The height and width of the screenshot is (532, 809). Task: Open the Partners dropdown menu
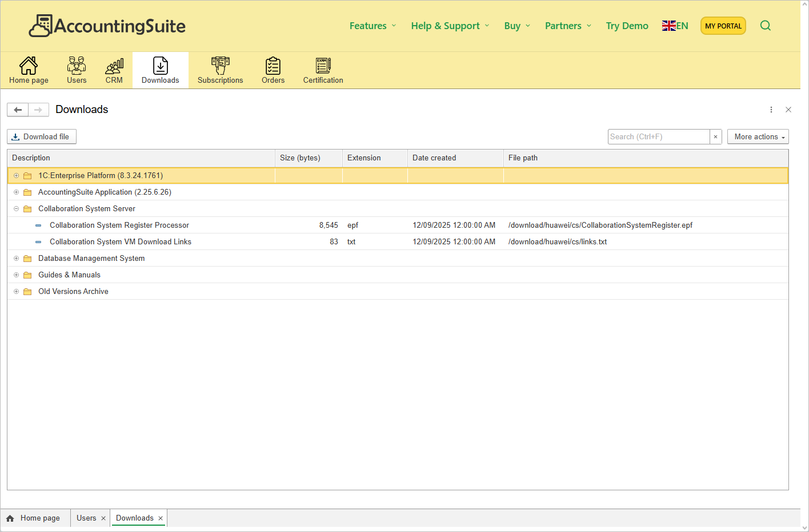[568, 26]
